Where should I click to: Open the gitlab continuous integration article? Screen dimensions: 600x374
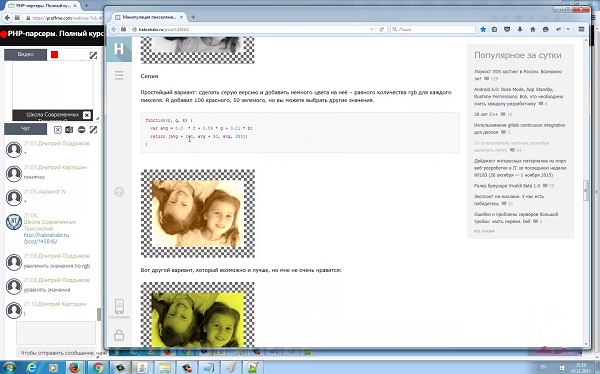click(519, 128)
